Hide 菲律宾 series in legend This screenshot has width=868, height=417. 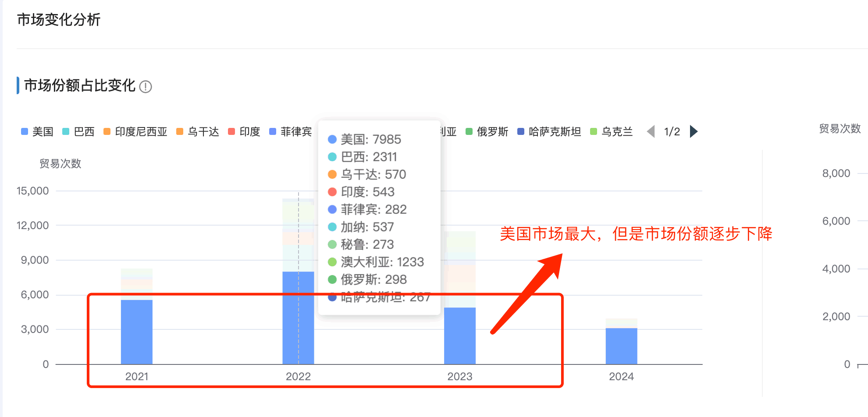coord(290,131)
